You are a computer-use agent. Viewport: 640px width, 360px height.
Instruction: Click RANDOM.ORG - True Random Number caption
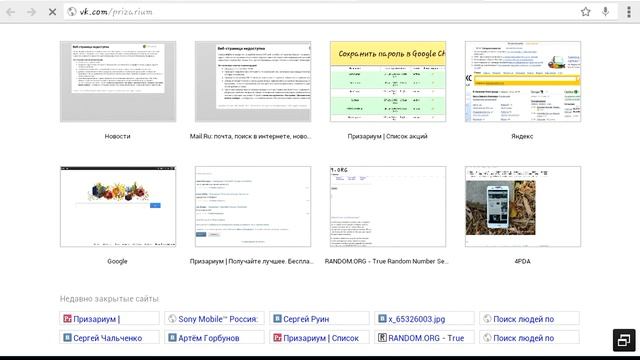tap(386, 261)
